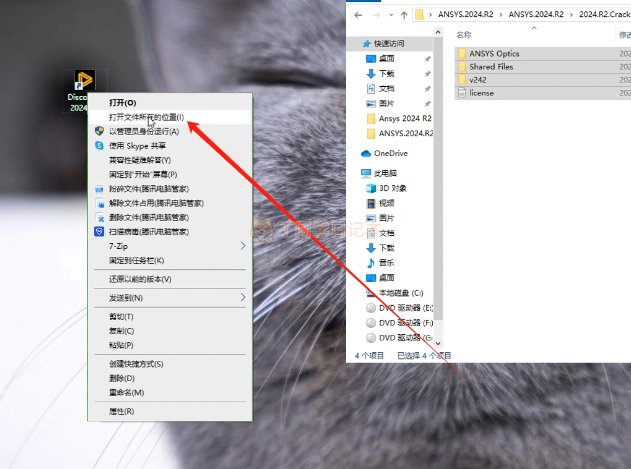631x469 pixels.
Task: Open pinned 下载 under quick access
Action: pyautogui.click(x=386, y=74)
